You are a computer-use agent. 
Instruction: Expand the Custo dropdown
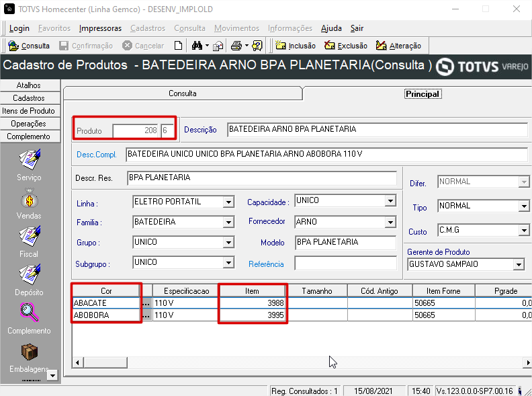click(x=524, y=231)
